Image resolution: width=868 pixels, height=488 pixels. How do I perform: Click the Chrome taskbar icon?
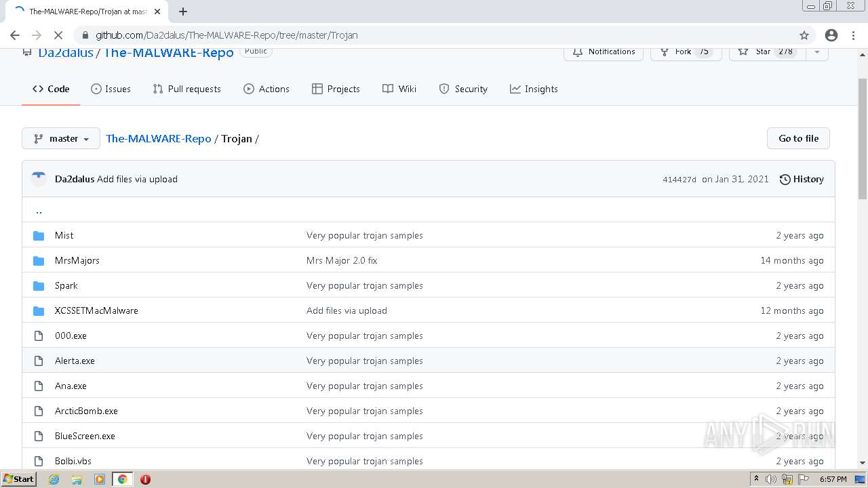pos(122,479)
